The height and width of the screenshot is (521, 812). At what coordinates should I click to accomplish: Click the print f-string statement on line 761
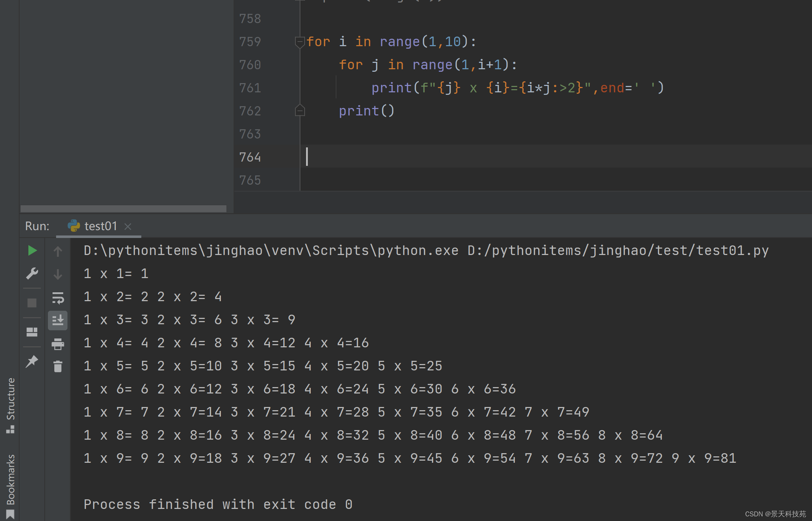tap(518, 88)
